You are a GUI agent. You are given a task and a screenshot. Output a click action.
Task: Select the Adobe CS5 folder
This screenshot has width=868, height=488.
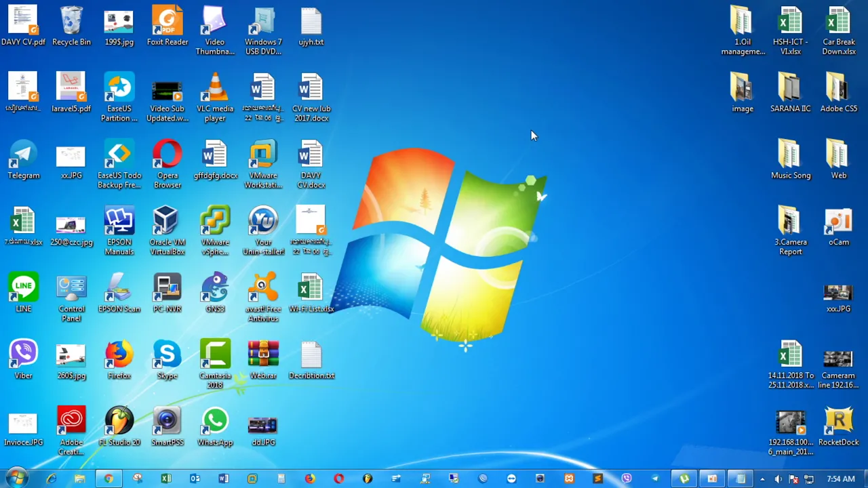pos(839,91)
